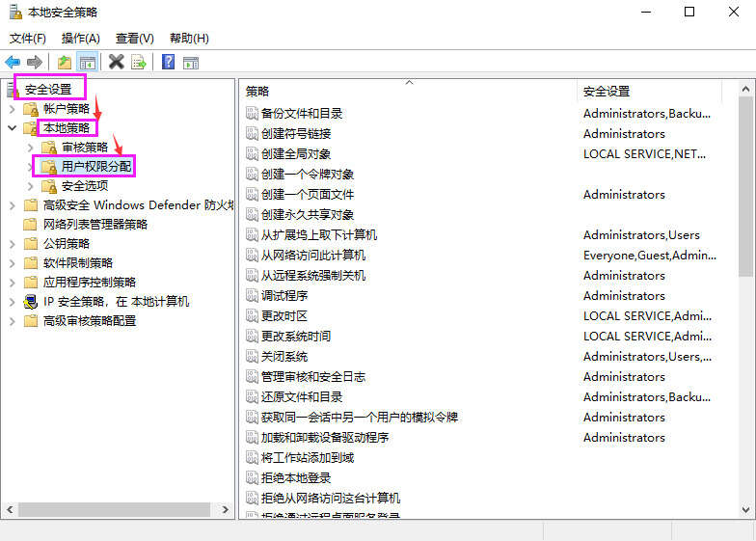Click the policy icon beside 调试程序
The image size is (756, 541).
(x=252, y=295)
